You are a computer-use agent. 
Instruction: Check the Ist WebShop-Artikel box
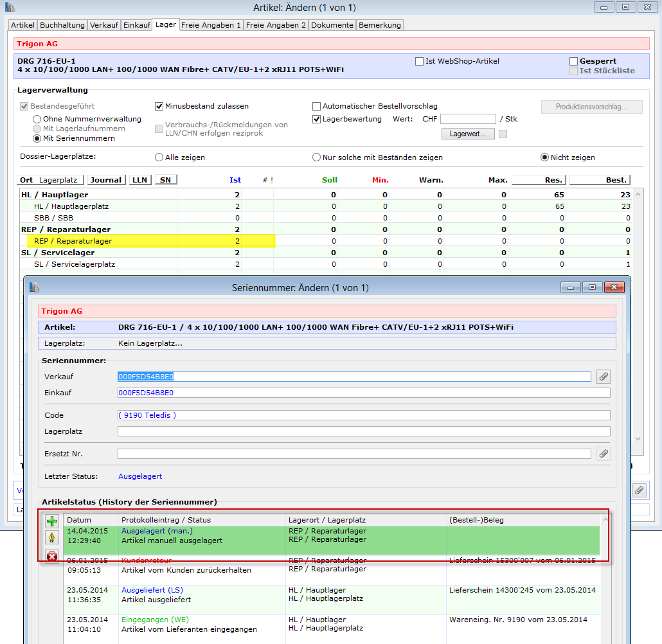tap(419, 61)
